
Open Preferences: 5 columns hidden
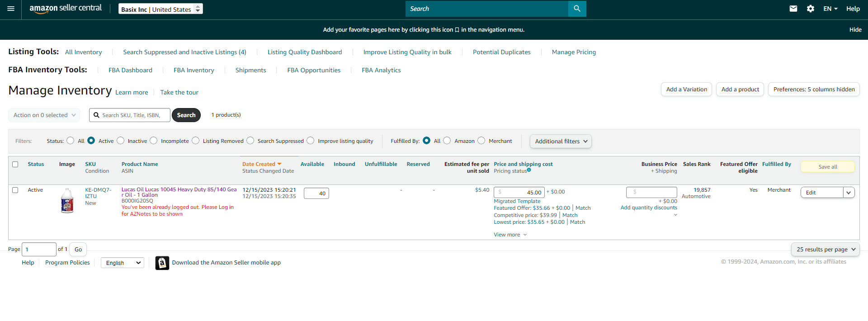(814, 90)
